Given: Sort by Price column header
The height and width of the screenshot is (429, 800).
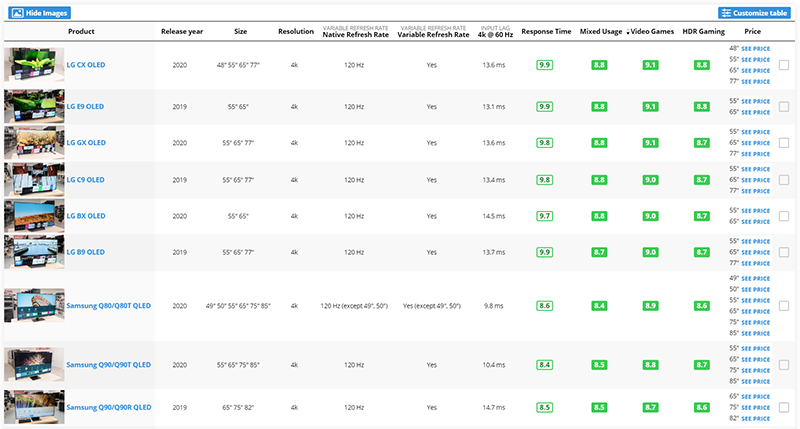Looking at the screenshot, I should 752,31.
